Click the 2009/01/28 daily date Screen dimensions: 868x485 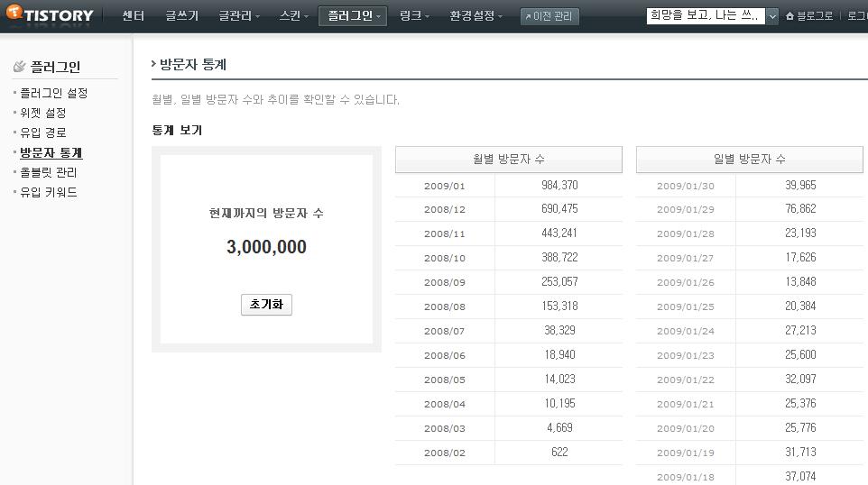click(686, 233)
